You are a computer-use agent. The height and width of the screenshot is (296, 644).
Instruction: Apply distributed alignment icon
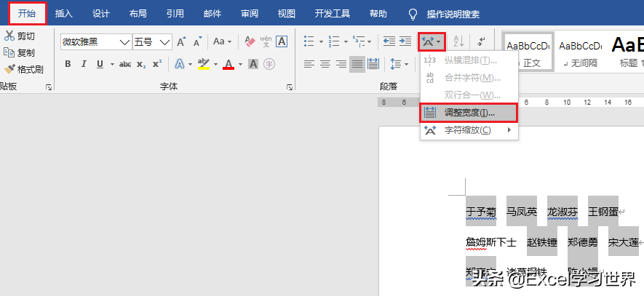(x=373, y=64)
